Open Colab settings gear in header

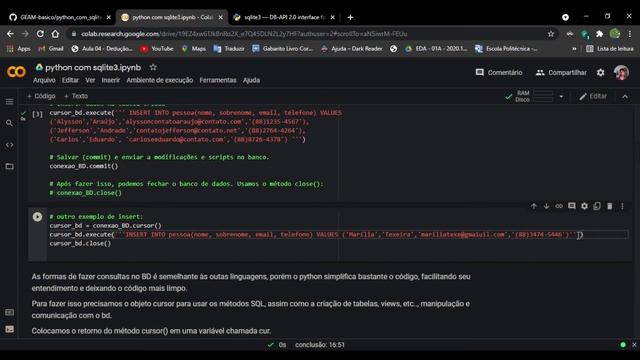(x=600, y=73)
